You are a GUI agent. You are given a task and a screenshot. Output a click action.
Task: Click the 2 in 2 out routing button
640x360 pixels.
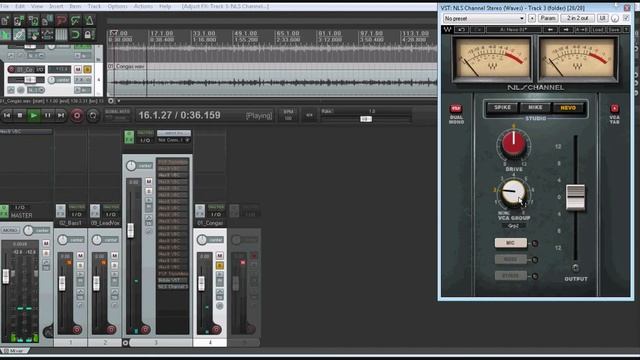577,18
